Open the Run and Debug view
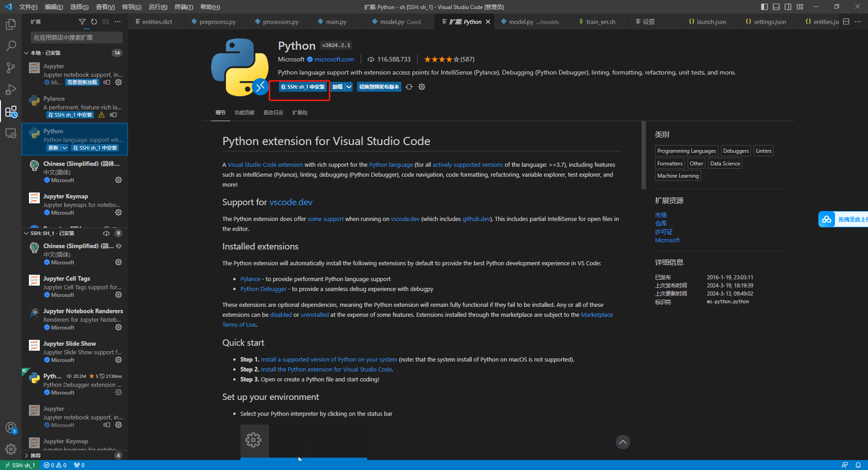 11,89
